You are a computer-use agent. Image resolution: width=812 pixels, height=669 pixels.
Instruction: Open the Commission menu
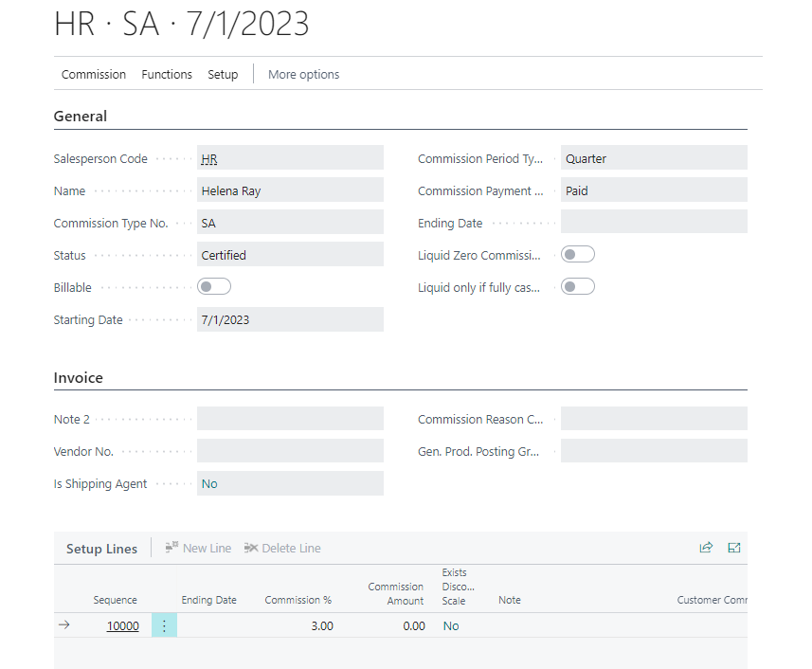[x=94, y=74]
